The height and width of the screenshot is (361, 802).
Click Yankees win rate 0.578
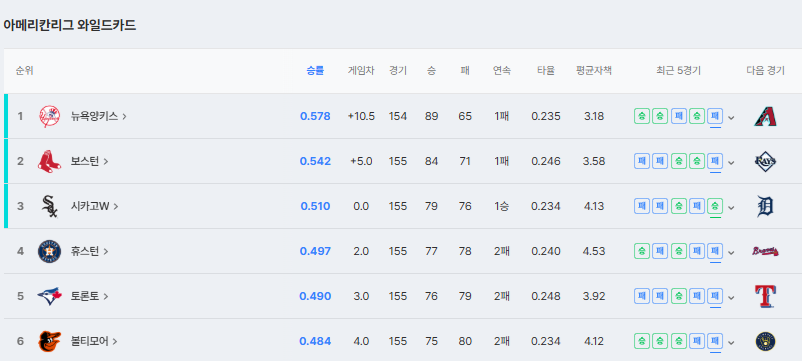(x=315, y=117)
